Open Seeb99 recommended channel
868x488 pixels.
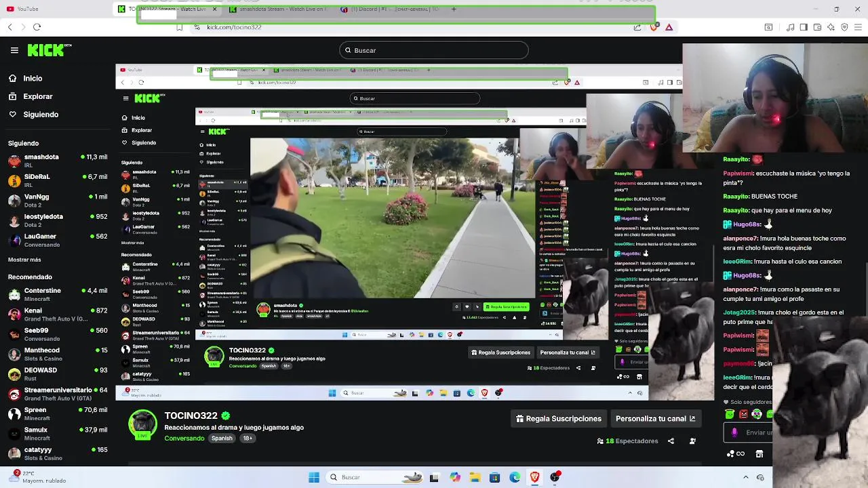click(x=58, y=334)
